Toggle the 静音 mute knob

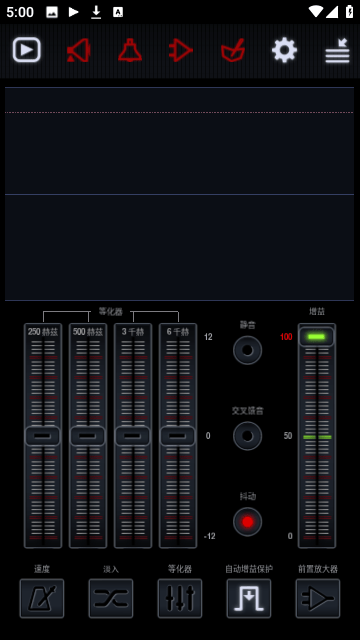click(x=247, y=350)
